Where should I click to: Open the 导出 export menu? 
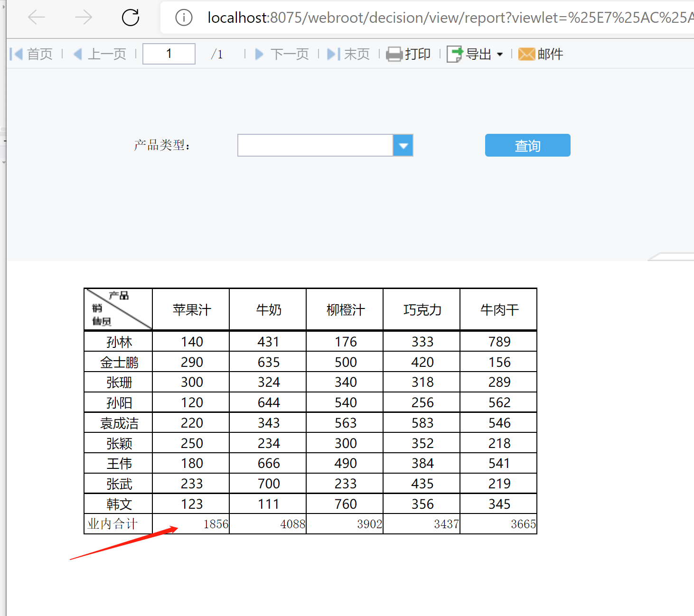[475, 54]
